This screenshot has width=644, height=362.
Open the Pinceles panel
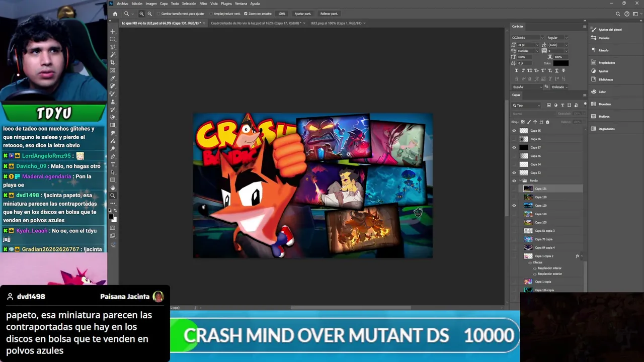coord(601,38)
